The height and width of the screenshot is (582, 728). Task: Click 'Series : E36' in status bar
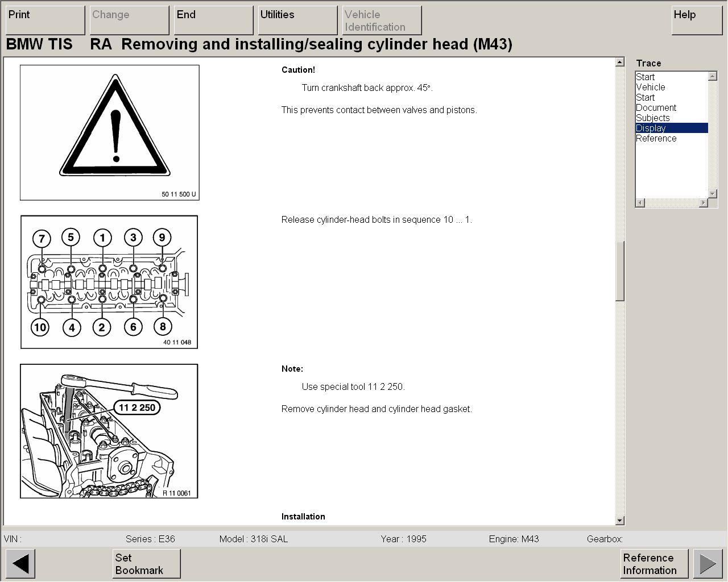coord(150,539)
